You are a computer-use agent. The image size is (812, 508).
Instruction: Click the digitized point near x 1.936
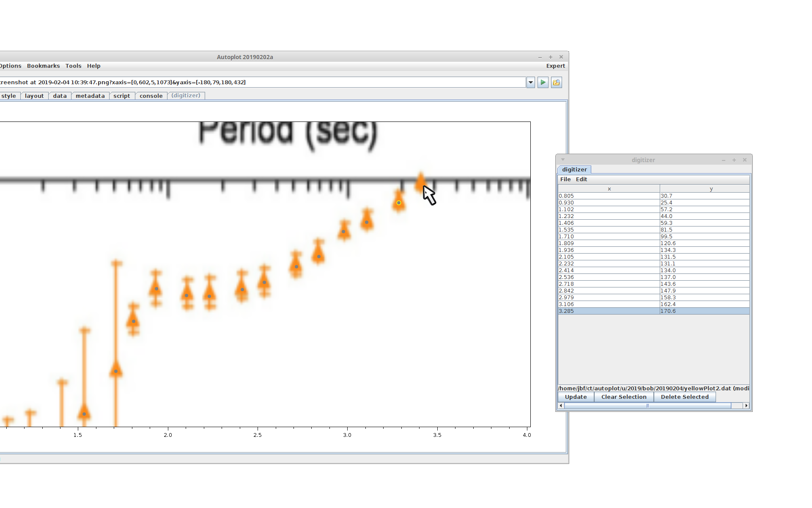coord(156,289)
